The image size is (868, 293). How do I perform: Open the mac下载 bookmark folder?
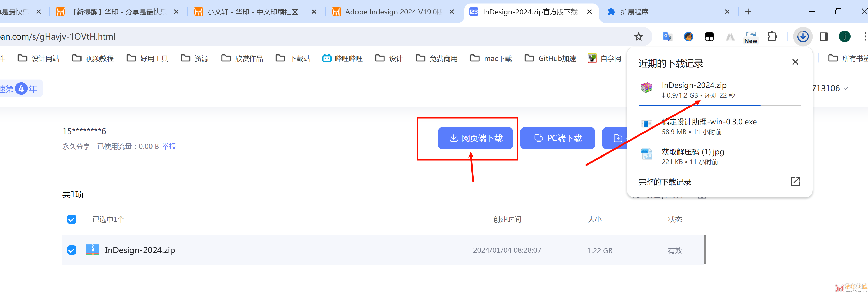click(491, 58)
